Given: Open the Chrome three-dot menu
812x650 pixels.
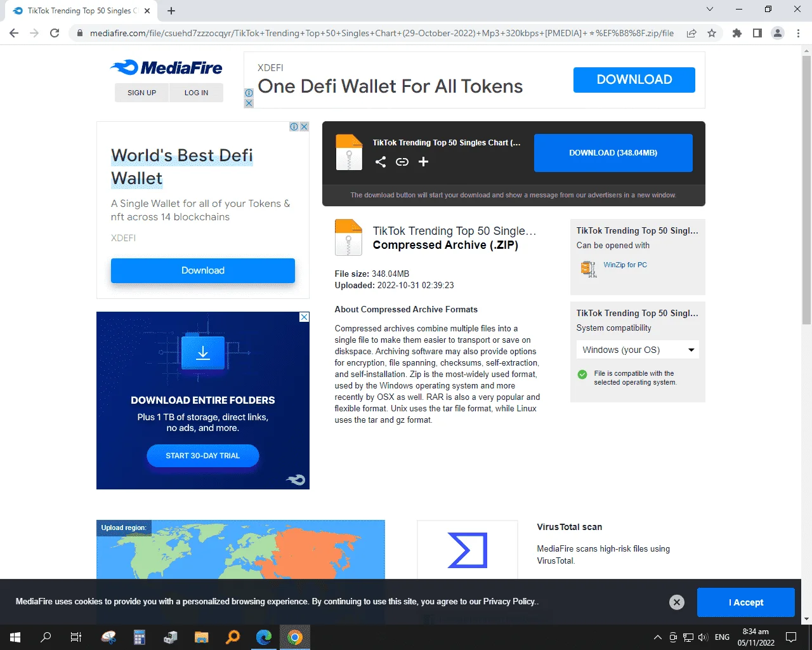Looking at the screenshot, I should 798,33.
